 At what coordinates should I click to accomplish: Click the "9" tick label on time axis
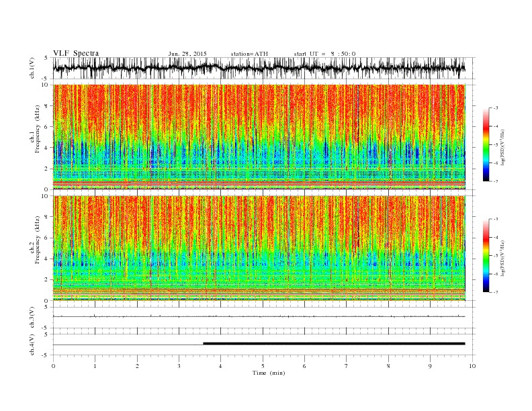[430, 366]
